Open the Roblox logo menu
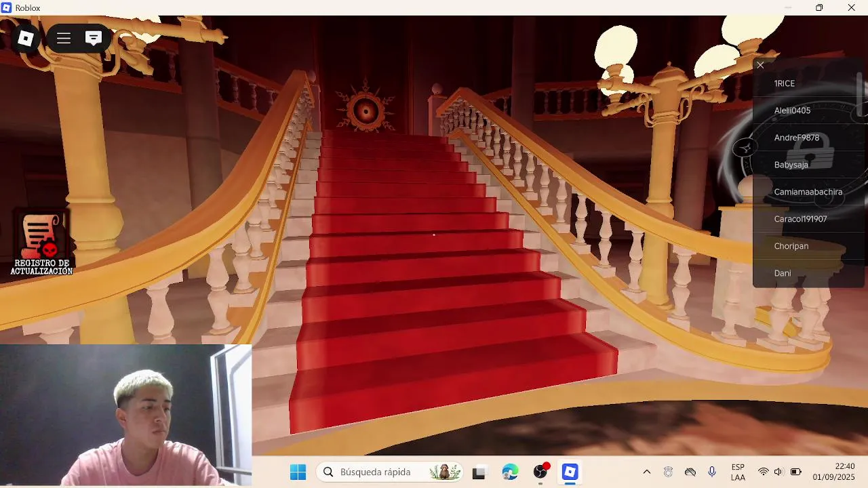The image size is (868, 488). coord(26,39)
